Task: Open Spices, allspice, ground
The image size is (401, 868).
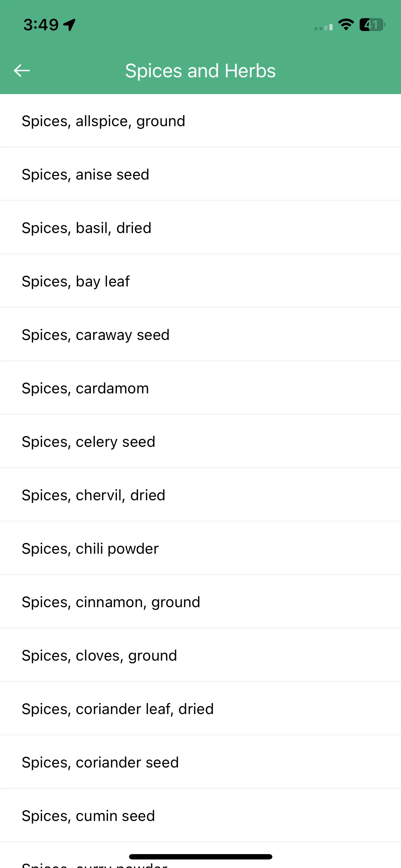Action: 200,121
